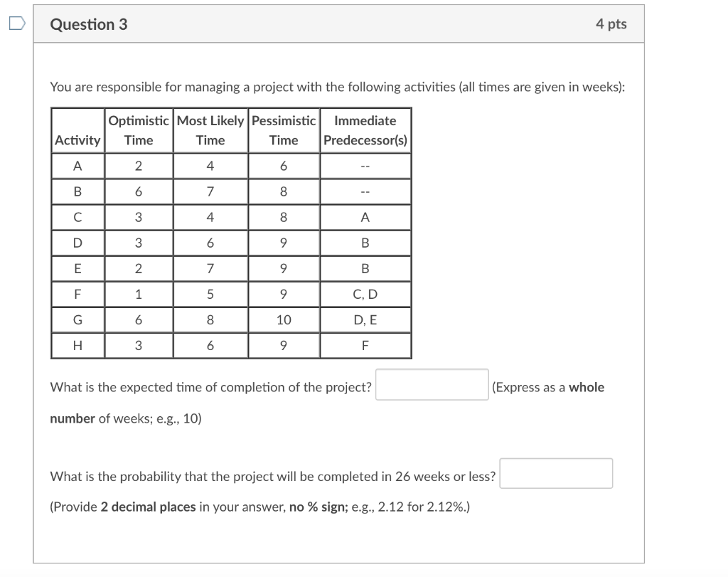Select the Question 3 header
This screenshot has width=728, height=577.
click(x=88, y=23)
